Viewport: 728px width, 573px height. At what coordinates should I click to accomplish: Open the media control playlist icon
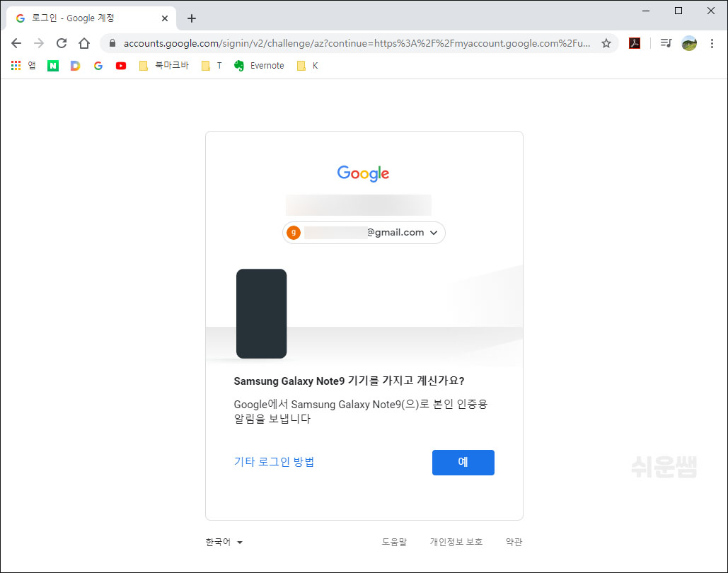click(x=666, y=43)
